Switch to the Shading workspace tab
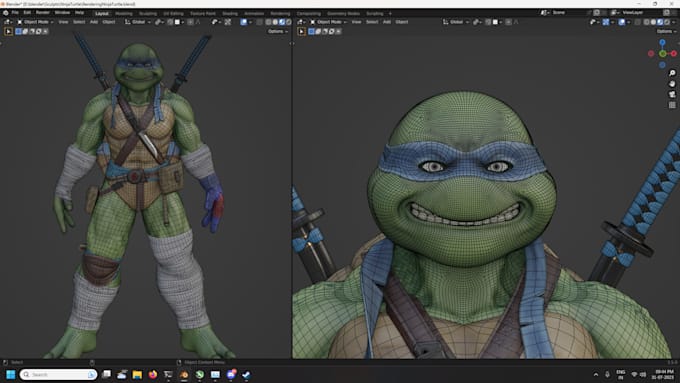680x383 pixels. click(230, 13)
